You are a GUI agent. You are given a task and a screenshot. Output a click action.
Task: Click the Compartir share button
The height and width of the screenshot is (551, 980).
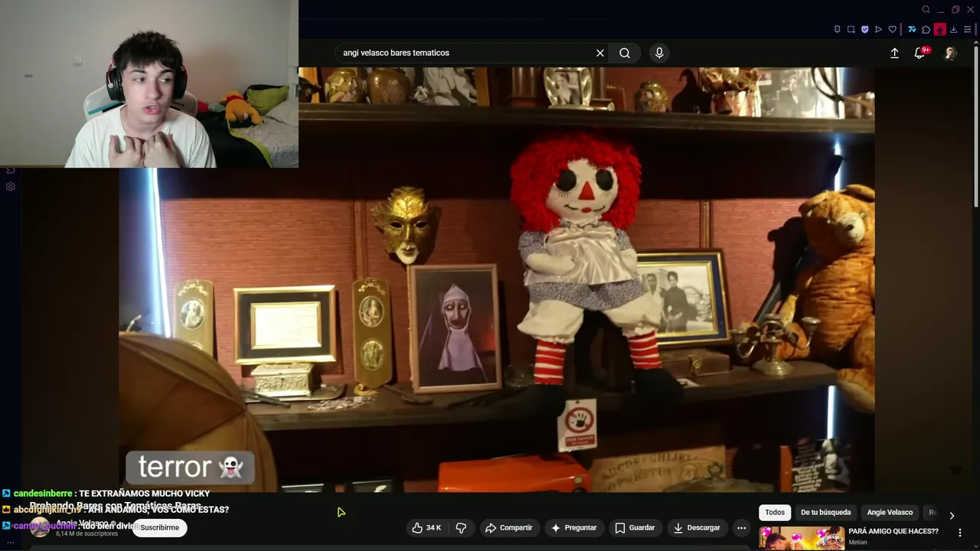tap(508, 527)
